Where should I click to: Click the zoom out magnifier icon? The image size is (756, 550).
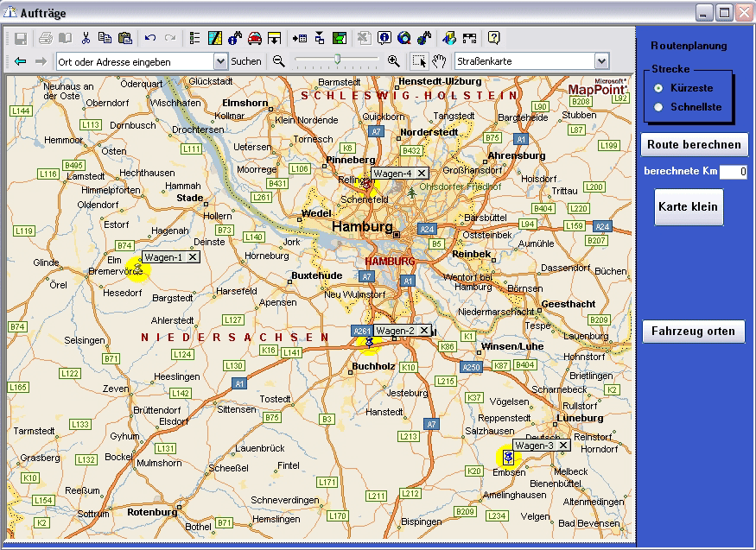(279, 61)
